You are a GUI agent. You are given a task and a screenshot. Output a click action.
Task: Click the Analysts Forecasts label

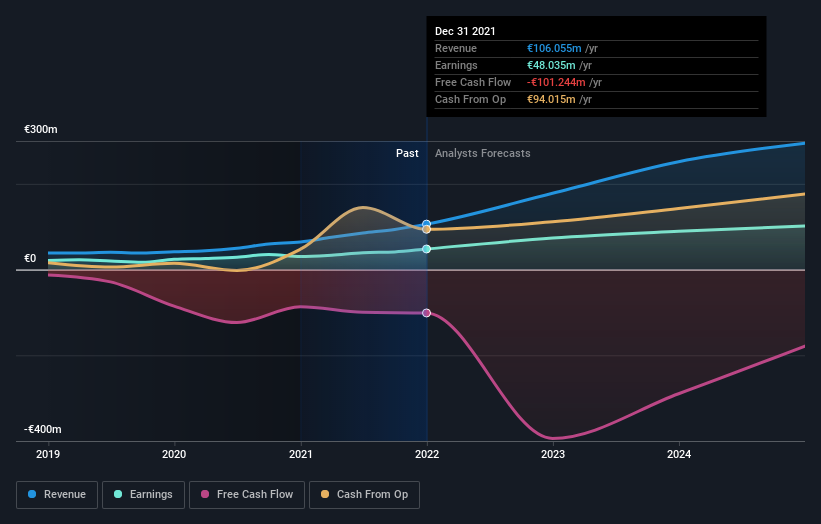[483, 153]
